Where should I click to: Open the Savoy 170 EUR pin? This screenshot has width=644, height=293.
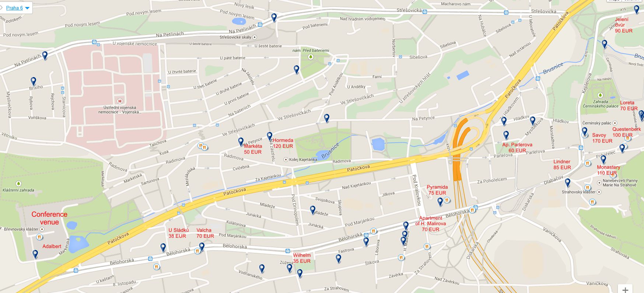point(585,132)
